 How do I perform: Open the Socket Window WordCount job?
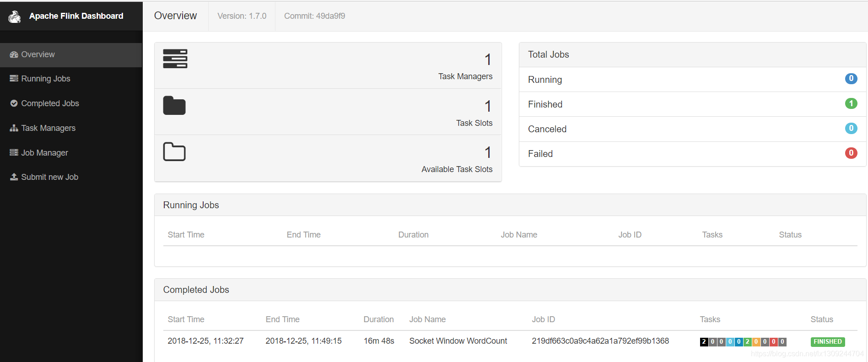click(x=458, y=341)
